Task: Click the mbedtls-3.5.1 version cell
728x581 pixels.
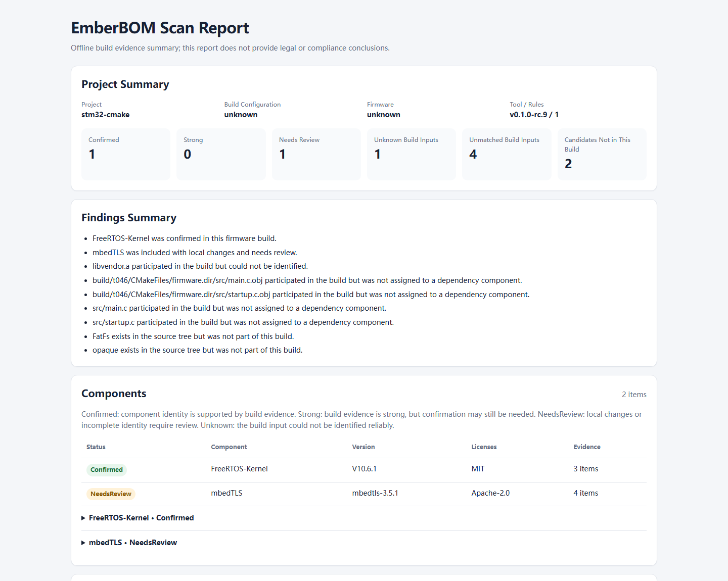Action: click(x=375, y=493)
